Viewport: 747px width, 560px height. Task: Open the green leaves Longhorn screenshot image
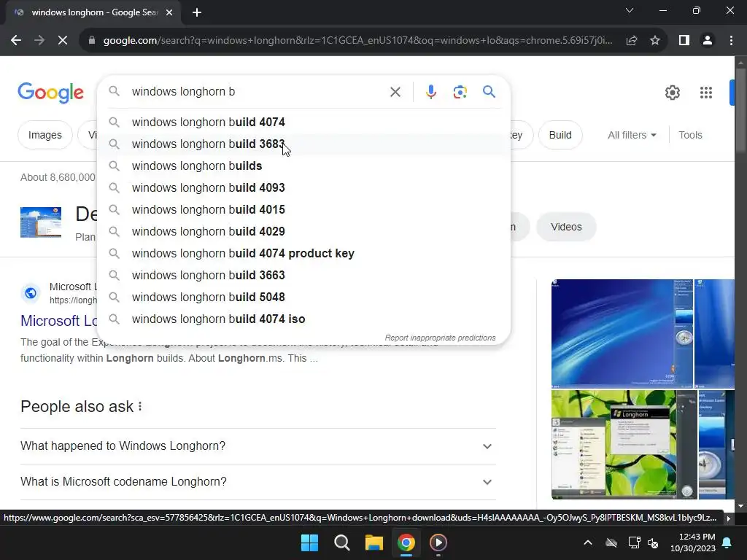tap(624, 444)
